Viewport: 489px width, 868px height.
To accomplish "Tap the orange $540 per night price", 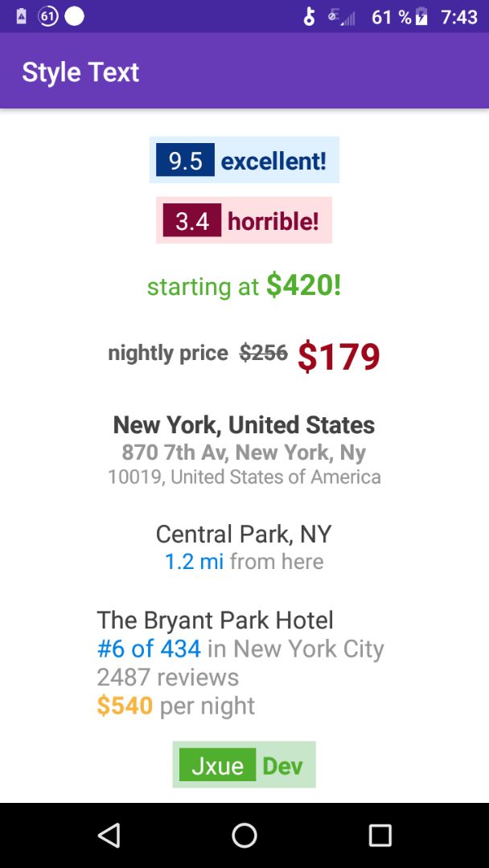I will pyautogui.click(x=125, y=706).
